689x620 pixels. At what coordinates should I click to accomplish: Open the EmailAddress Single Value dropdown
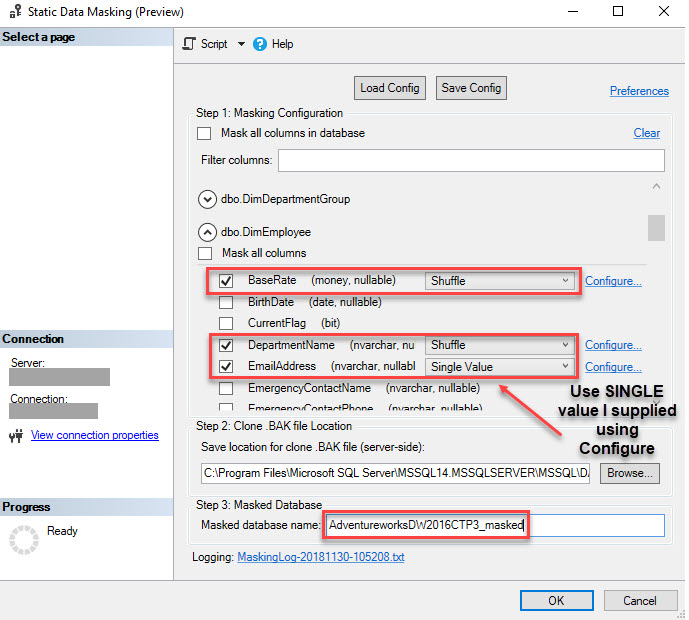499,367
